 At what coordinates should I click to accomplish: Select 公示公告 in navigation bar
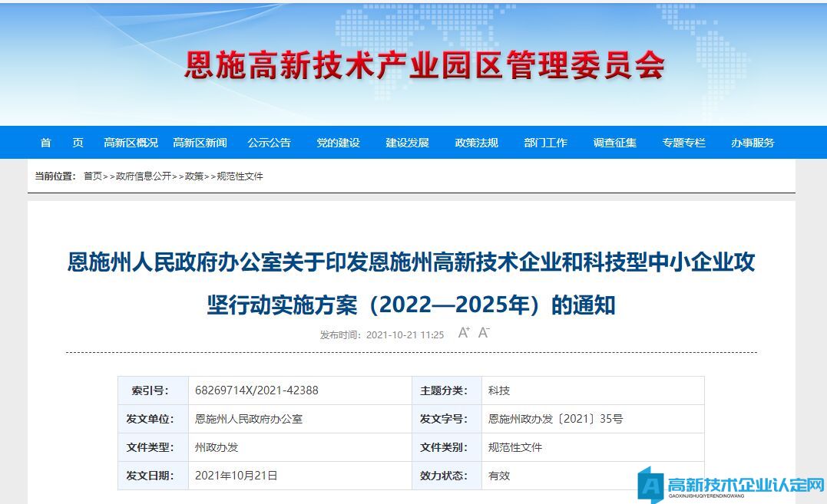click(x=269, y=143)
